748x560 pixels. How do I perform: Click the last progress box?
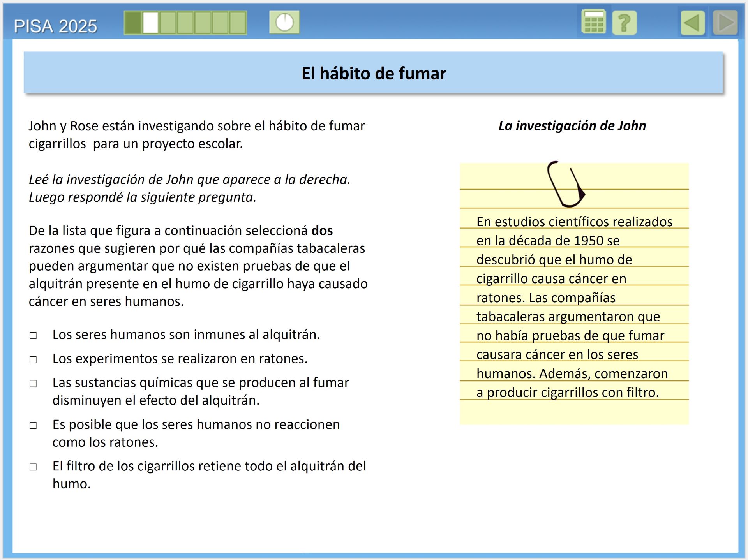pyautogui.click(x=238, y=23)
